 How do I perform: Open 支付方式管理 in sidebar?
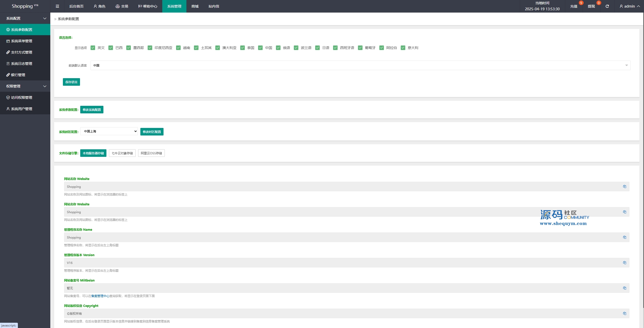click(22, 52)
